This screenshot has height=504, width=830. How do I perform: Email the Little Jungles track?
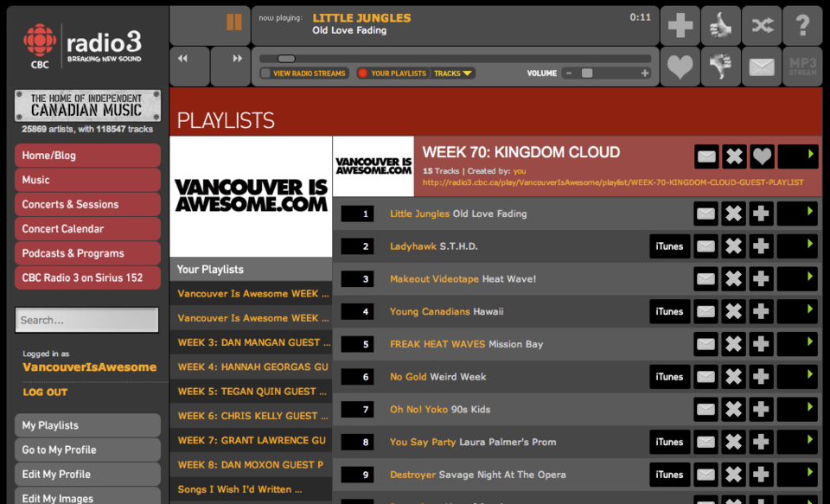pyautogui.click(x=705, y=214)
